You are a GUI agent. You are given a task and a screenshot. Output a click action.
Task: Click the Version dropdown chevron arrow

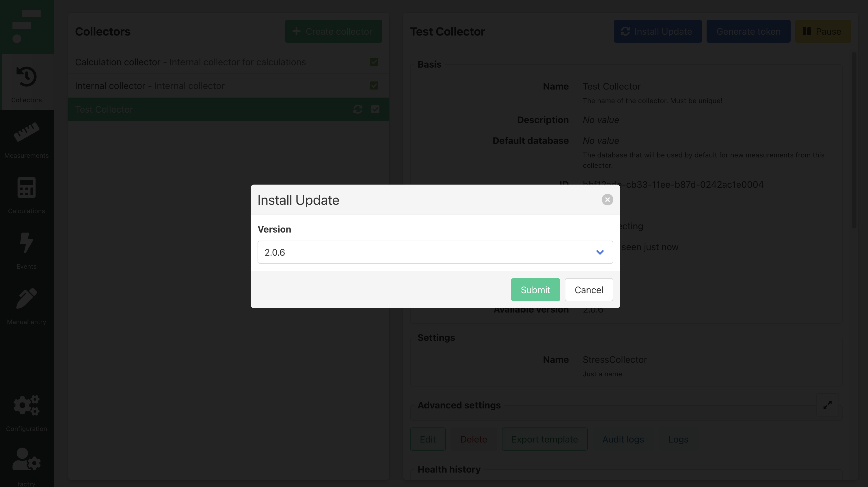coord(600,252)
